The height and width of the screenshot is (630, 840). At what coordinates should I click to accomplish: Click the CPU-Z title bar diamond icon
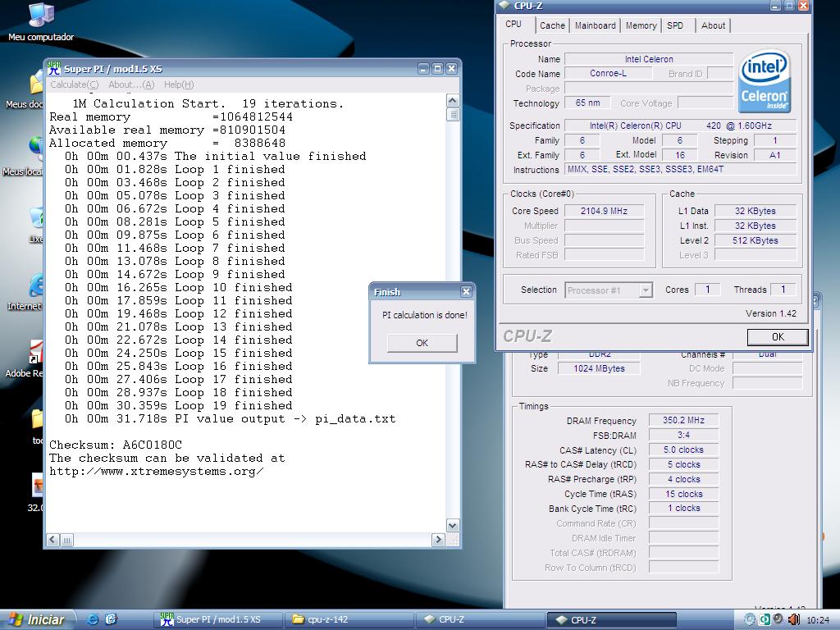[x=504, y=6]
